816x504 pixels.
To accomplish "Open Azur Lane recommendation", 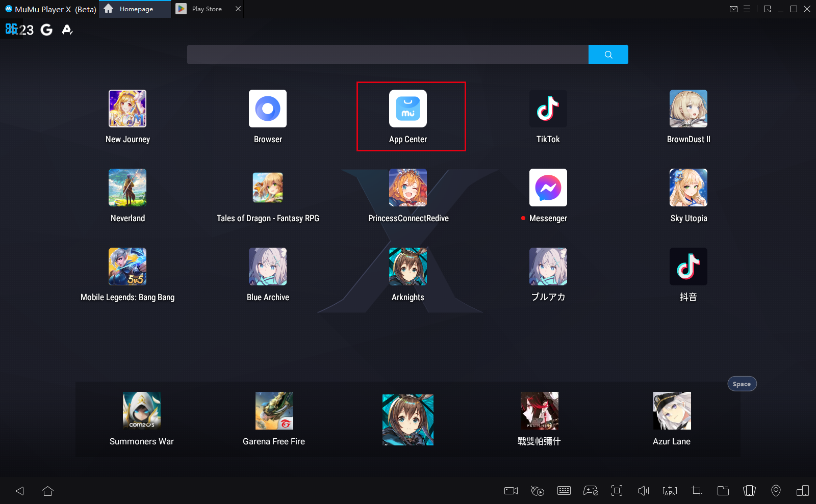I will click(672, 411).
